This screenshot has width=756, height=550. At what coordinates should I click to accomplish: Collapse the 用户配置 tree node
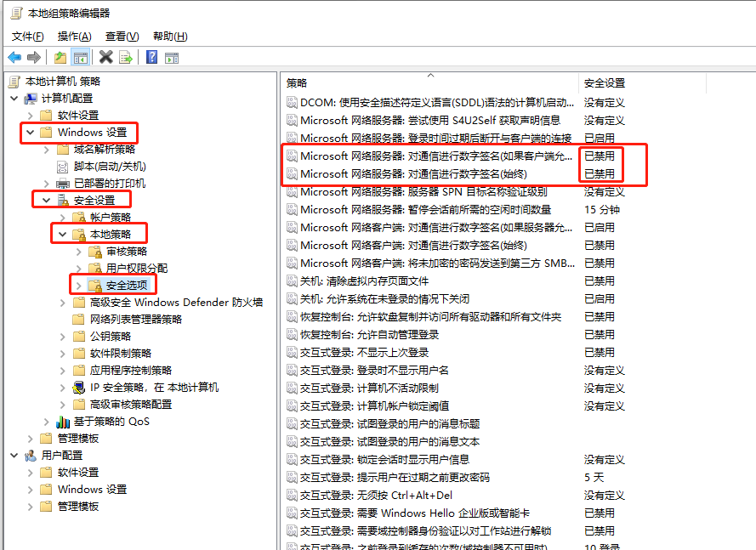[14, 456]
